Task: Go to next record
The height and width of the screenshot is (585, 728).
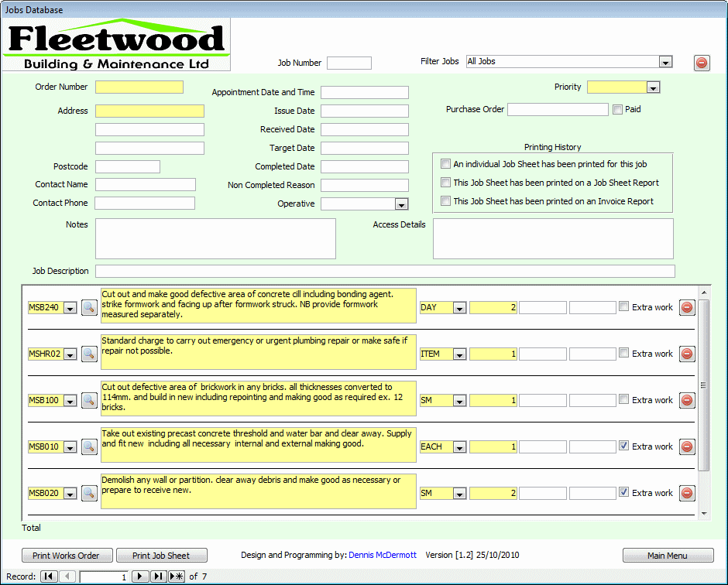Action: click(x=139, y=576)
